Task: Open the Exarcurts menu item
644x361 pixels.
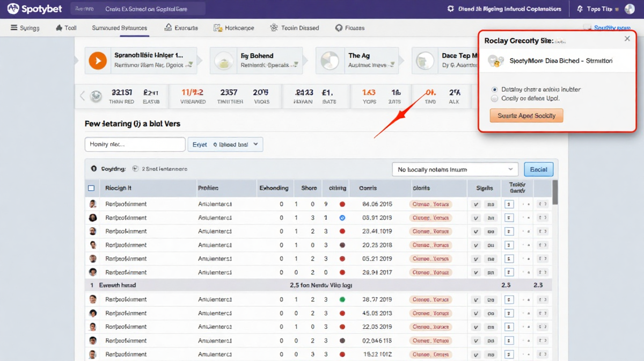Action: click(181, 28)
